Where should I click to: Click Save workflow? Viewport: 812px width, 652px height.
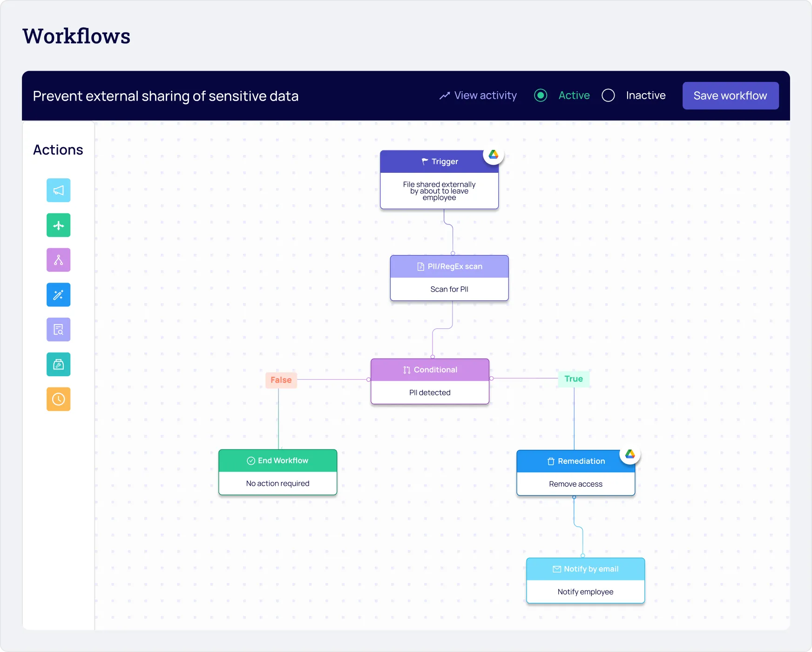point(730,95)
